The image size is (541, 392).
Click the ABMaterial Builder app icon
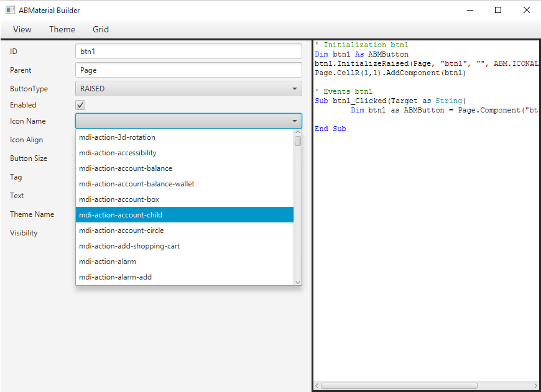(x=10, y=10)
